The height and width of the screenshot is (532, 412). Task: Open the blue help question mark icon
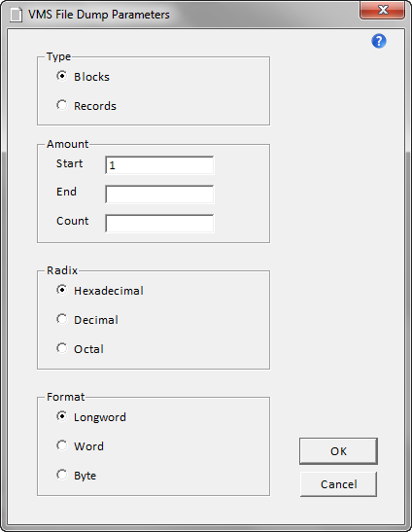tap(379, 41)
